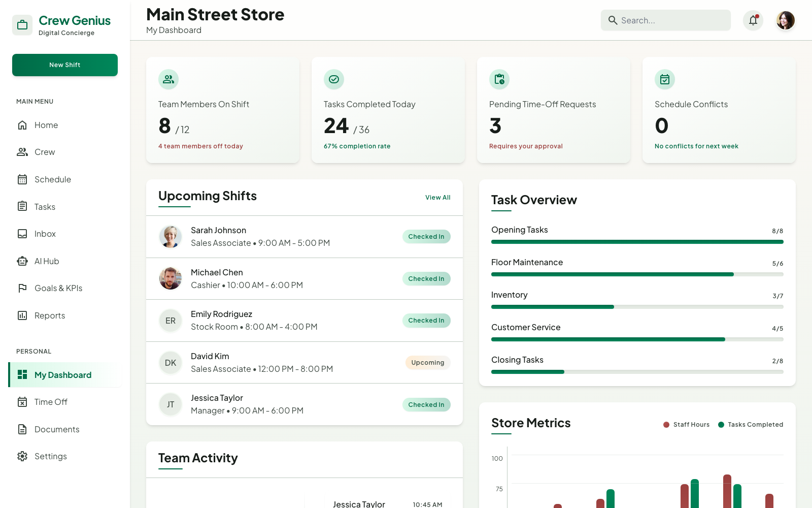812x508 pixels.
Task: Click Michael Chen's Checked In badge
Action: pyautogui.click(x=426, y=279)
